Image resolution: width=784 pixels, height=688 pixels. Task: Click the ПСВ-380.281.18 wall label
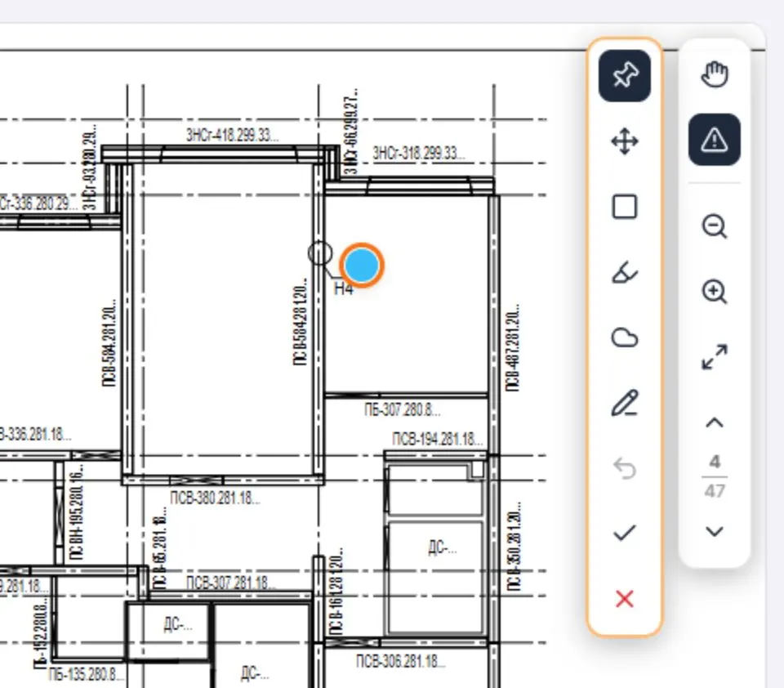(215, 498)
